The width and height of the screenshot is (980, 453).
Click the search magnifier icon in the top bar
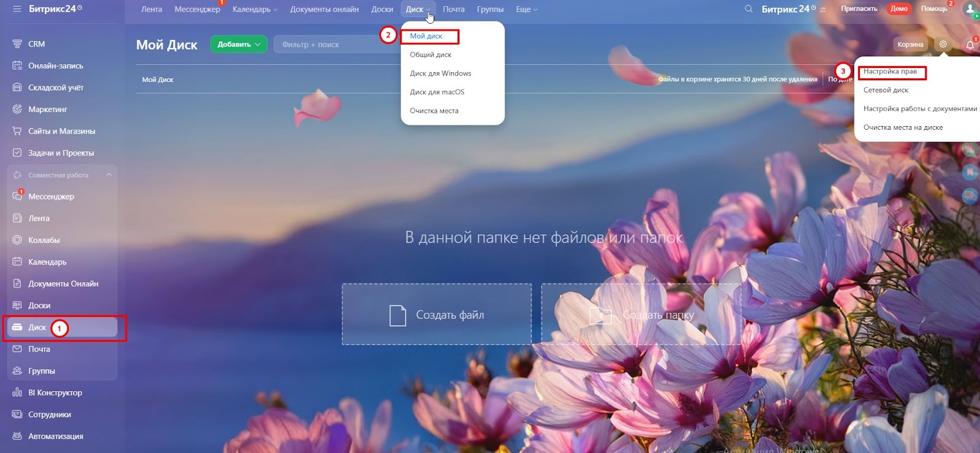[x=748, y=9]
